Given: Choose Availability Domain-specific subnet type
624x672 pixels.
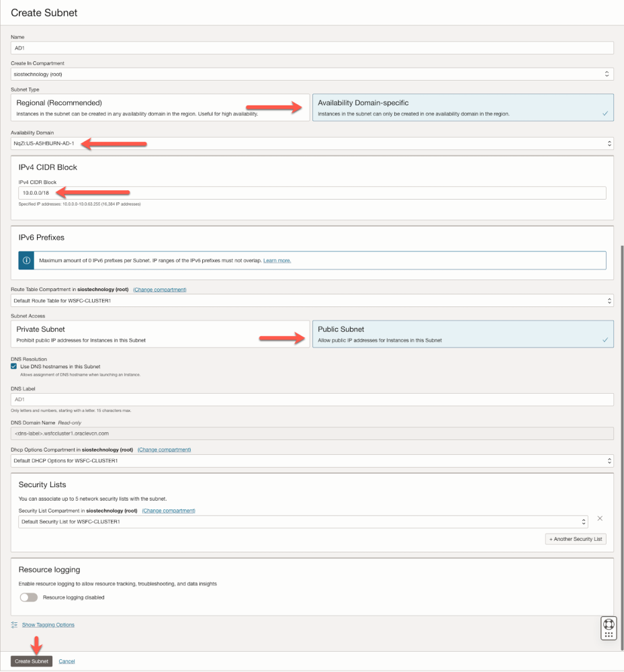Looking at the screenshot, I should [x=463, y=108].
